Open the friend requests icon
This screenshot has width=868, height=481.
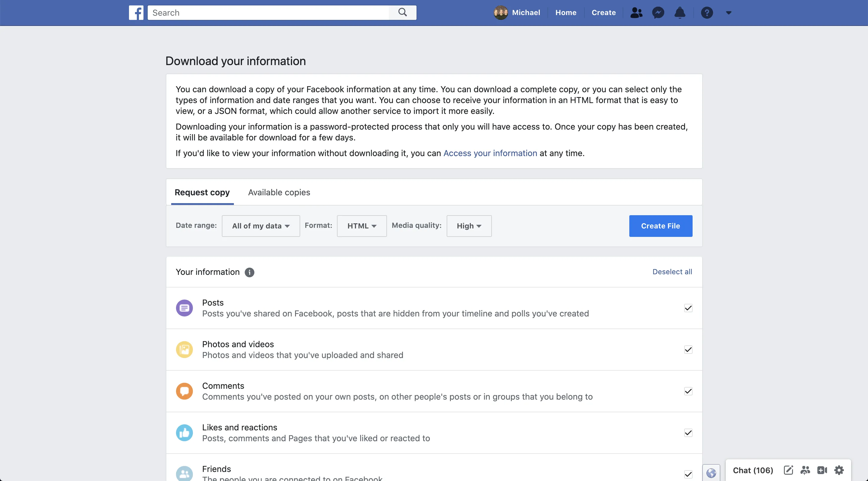click(x=636, y=13)
